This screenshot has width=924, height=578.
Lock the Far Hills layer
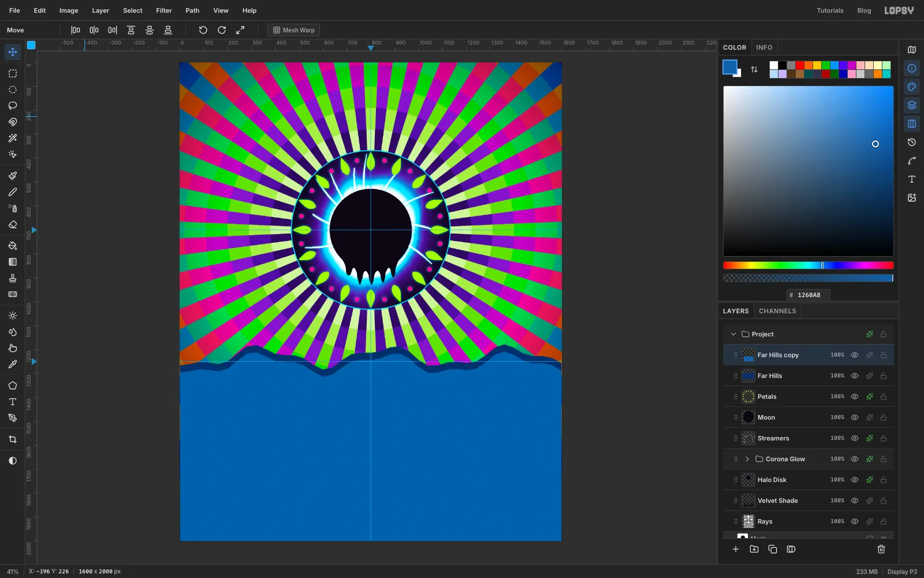click(884, 376)
